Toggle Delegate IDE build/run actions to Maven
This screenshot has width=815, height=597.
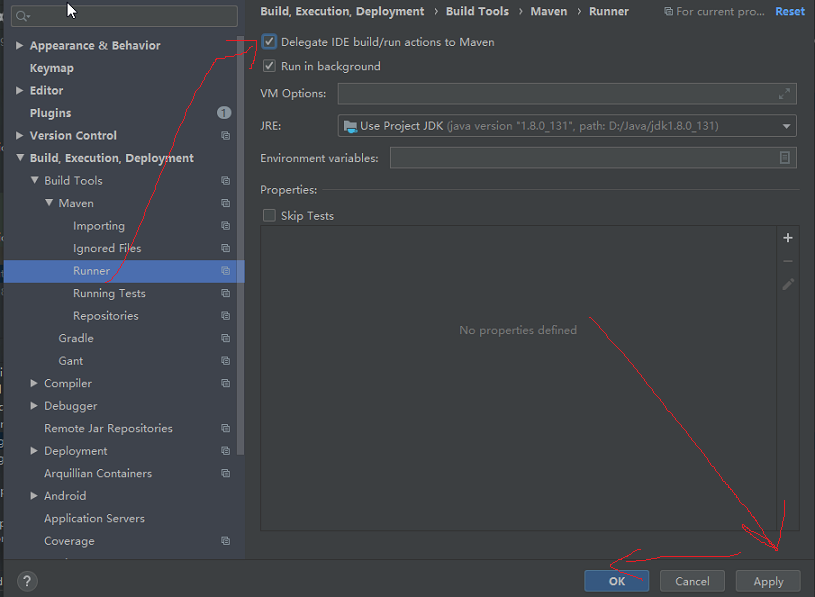[269, 42]
